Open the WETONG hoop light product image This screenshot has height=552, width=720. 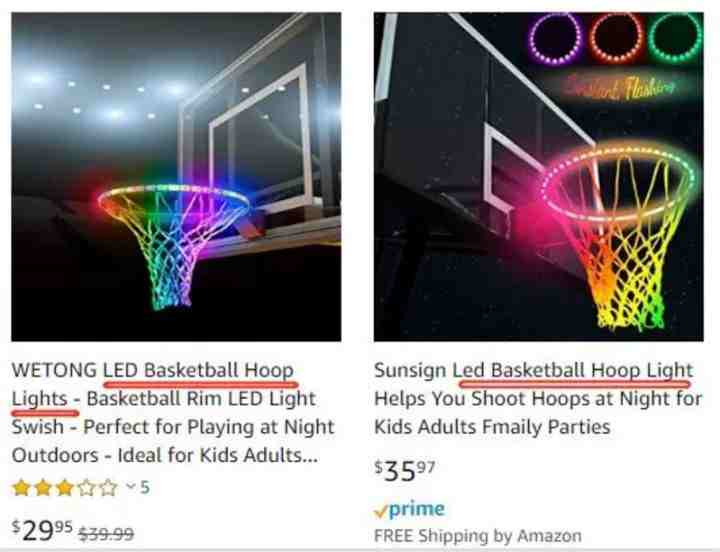176,177
